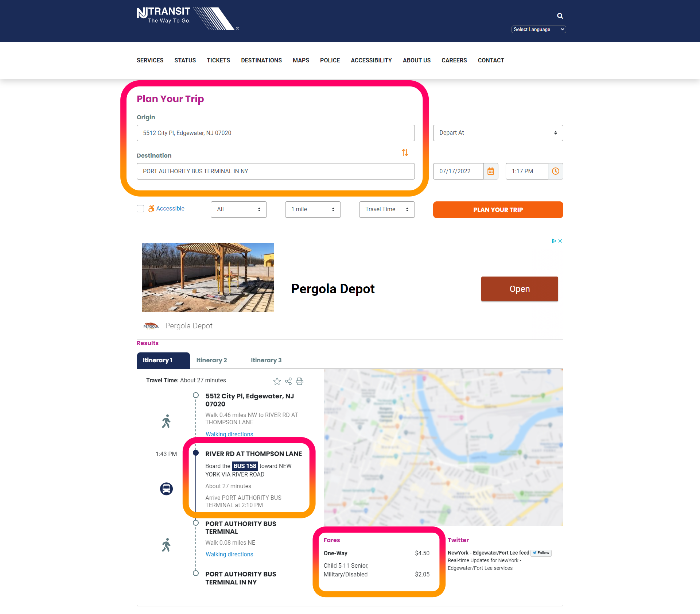
Task: Switch to the Itinerary 2 tab
Action: [x=211, y=360]
